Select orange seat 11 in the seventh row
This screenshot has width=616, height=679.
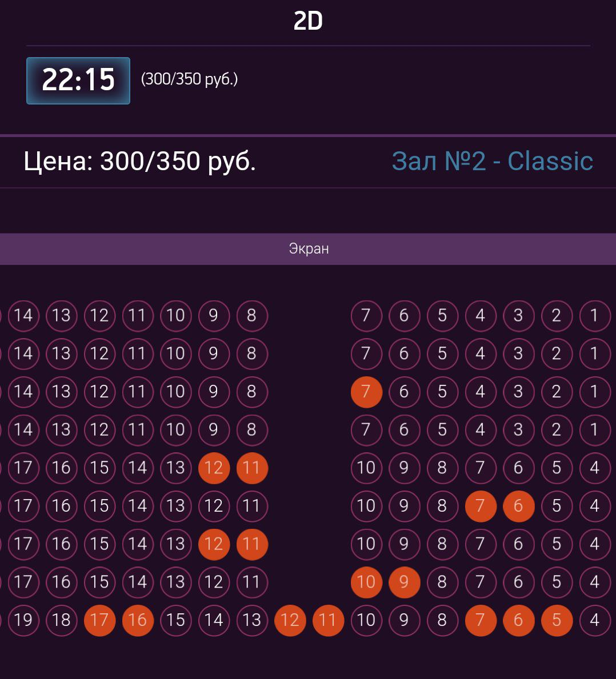click(x=252, y=544)
